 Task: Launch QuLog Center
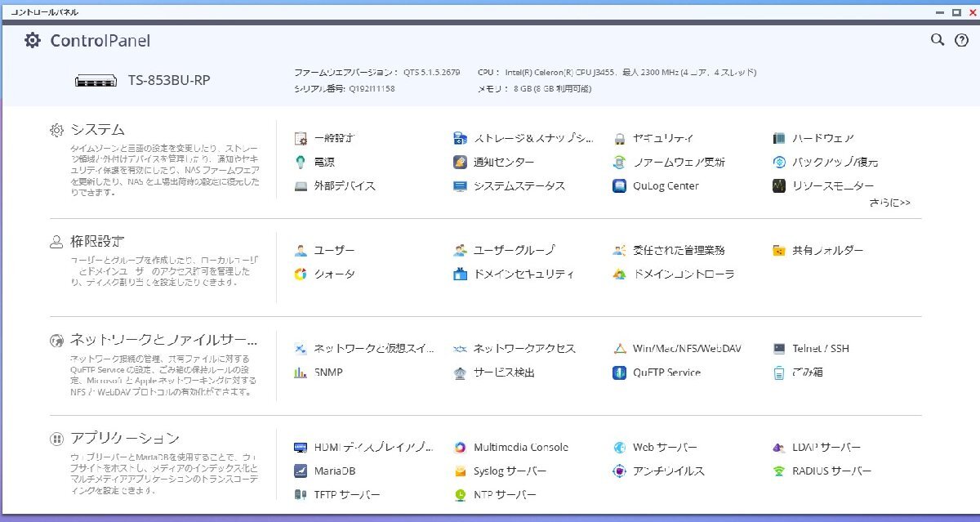(x=656, y=185)
